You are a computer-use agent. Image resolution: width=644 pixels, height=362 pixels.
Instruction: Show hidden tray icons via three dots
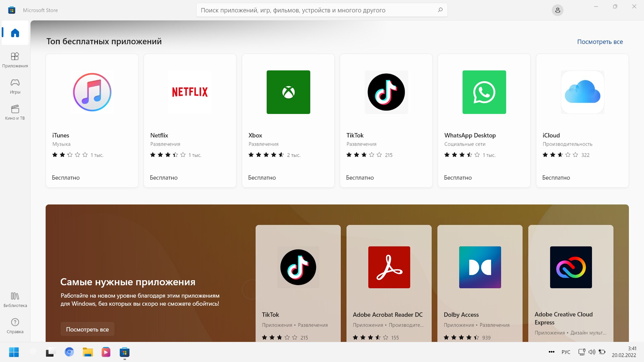[x=551, y=352]
